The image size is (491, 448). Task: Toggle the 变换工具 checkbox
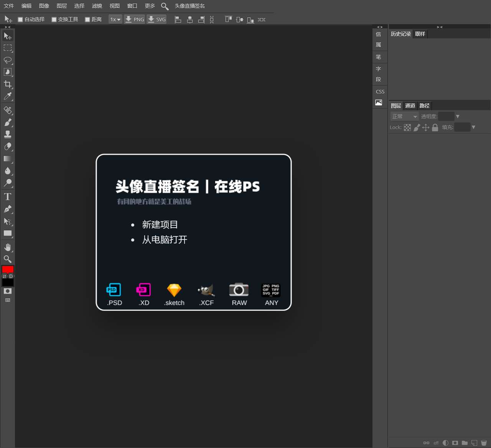click(54, 20)
